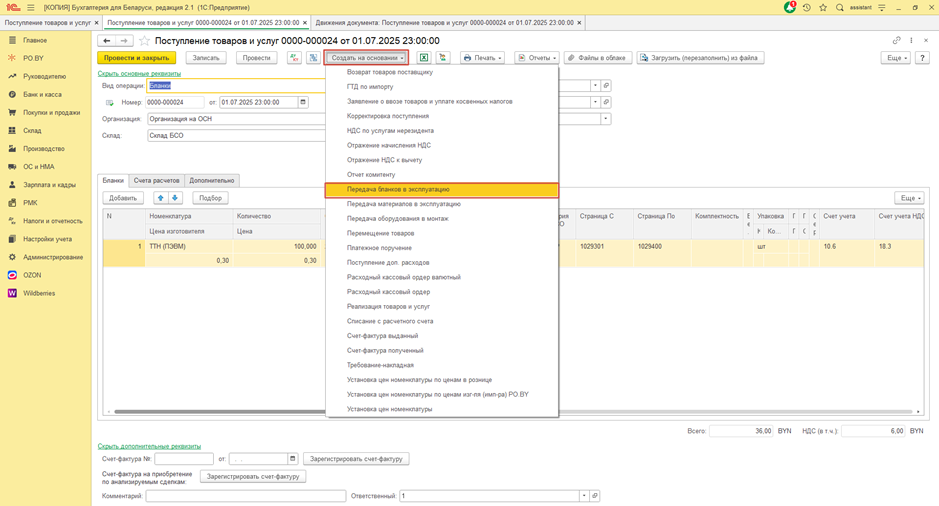Switch to Счета расчетов tab
Viewport: 939px width, 506px height.
156,180
